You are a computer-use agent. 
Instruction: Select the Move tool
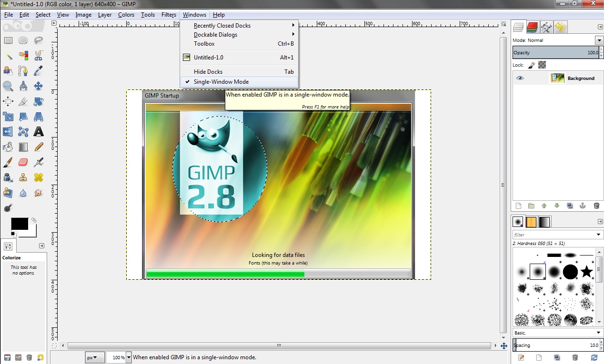coord(38,86)
